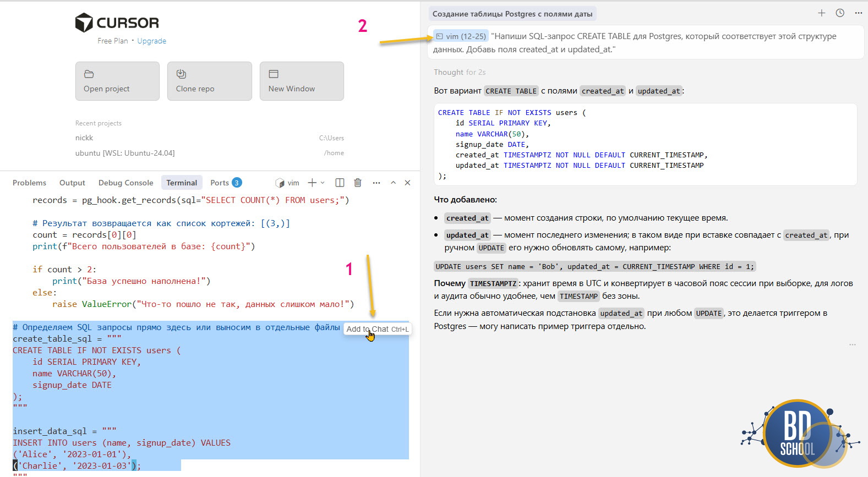Maximize panel size with chevron up

pos(393,183)
